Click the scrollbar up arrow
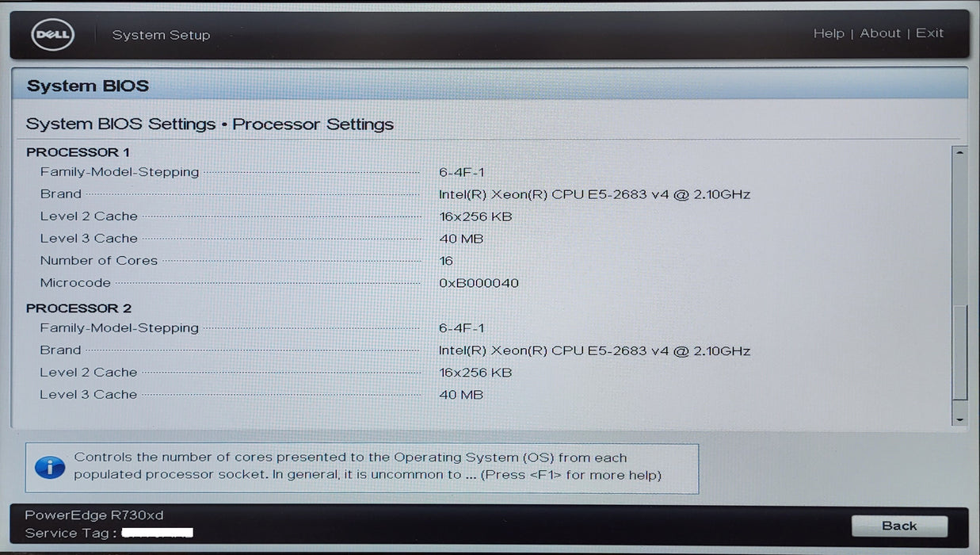This screenshot has width=980, height=555. [959, 151]
